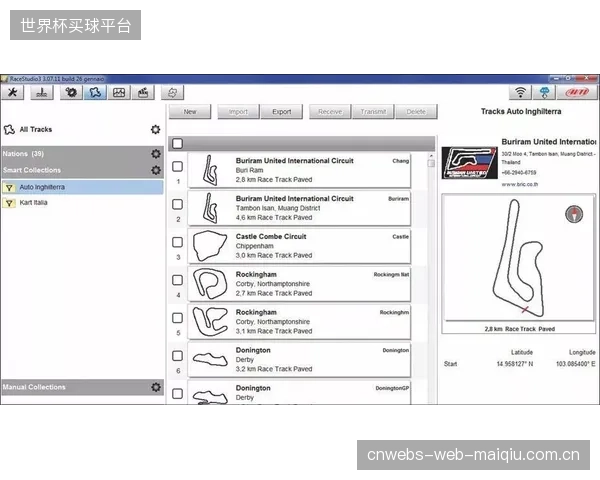
Task: Click the Auto Inghilterra filter icon
Action: [9, 187]
